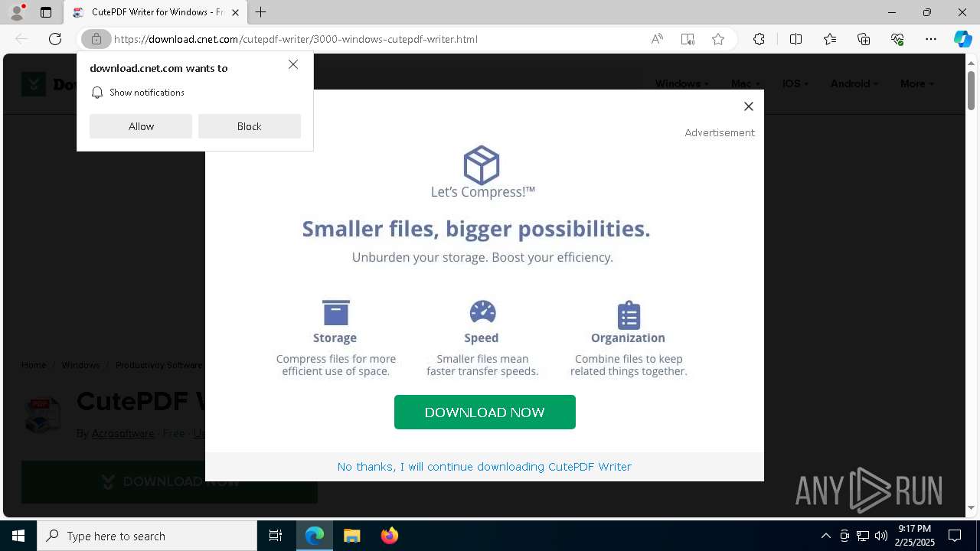Click the Organization clipboard icon

coord(629,315)
